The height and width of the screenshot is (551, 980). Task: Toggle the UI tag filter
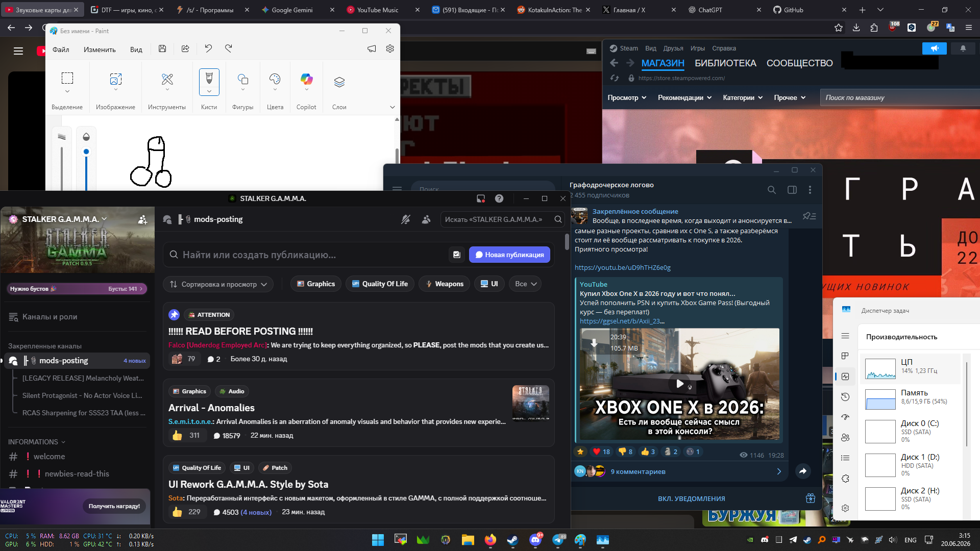point(489,284)
